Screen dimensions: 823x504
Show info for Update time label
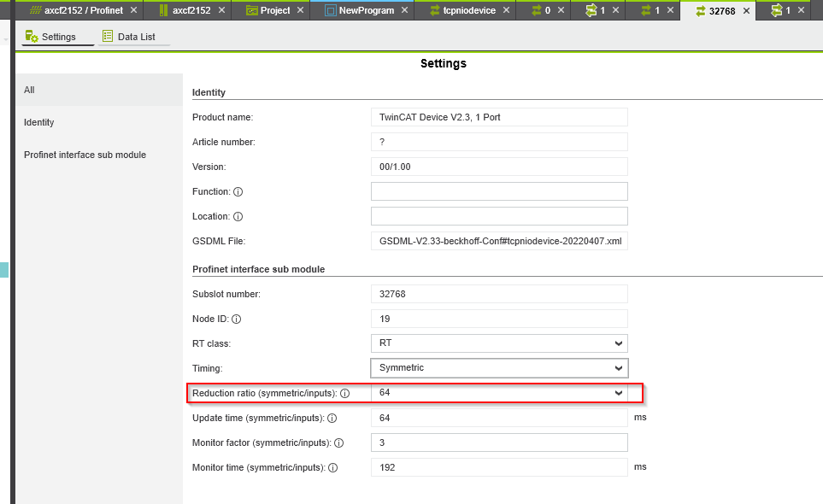pyautogui.click(x=332, y=419)
